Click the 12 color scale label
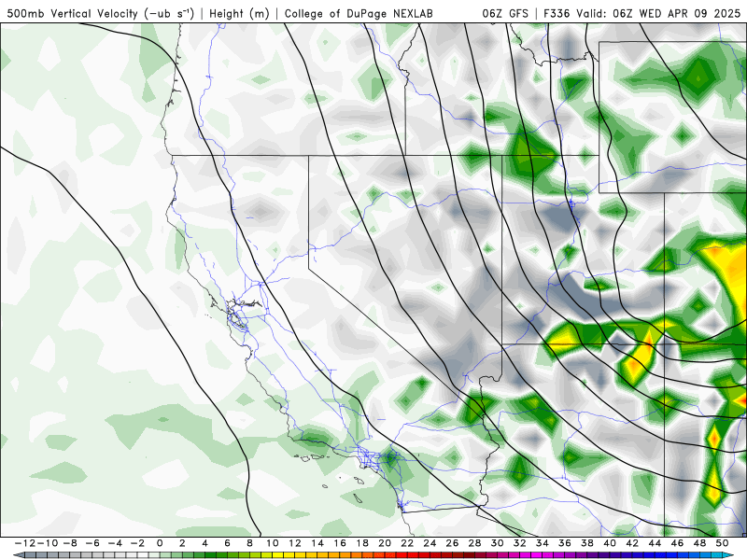 click(295, 543)
